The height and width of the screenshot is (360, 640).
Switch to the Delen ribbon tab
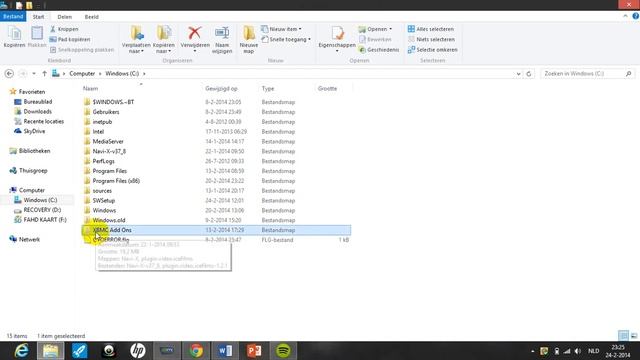point(64,17)
